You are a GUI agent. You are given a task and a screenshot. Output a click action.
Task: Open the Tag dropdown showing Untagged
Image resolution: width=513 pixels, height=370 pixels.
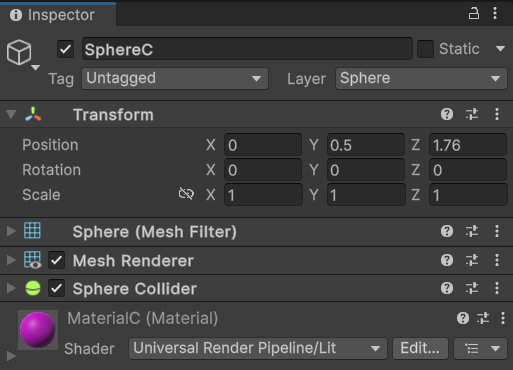tap(175, 79)
